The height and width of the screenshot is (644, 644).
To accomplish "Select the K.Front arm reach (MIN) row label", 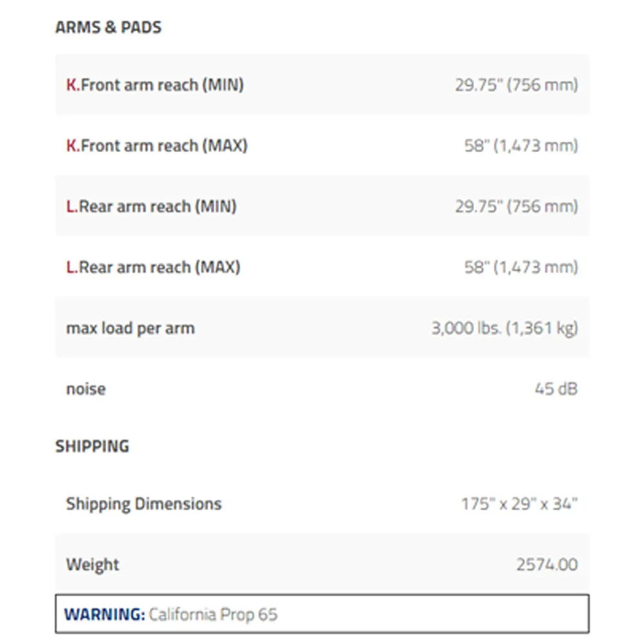I will pos(155,85).
